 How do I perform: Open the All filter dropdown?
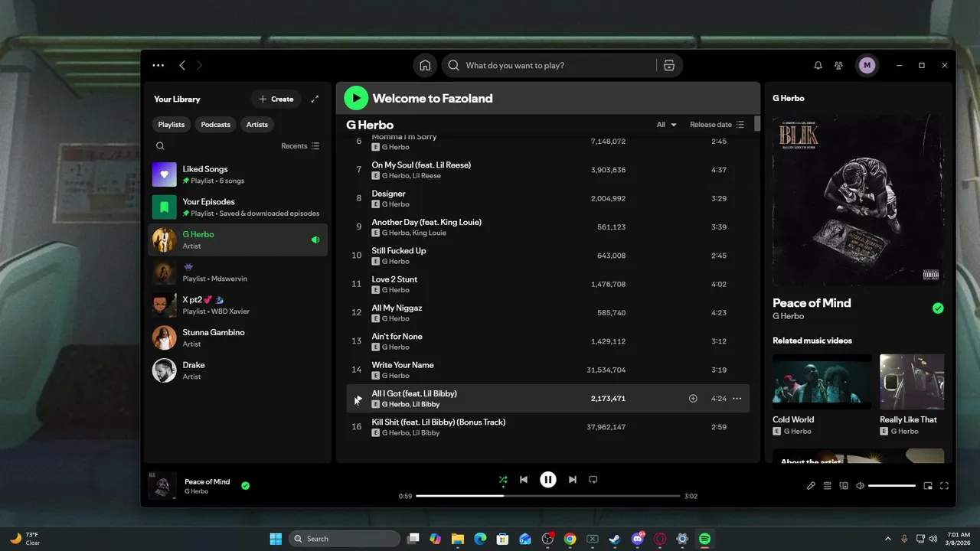pyautogui.click(x=667, y=125)
